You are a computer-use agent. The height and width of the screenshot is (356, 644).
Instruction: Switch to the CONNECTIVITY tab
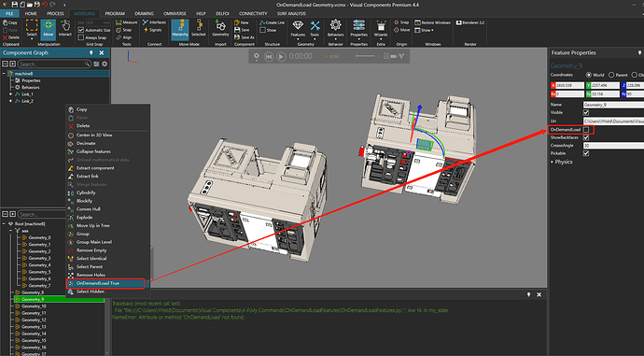click(x=253, y=14)
